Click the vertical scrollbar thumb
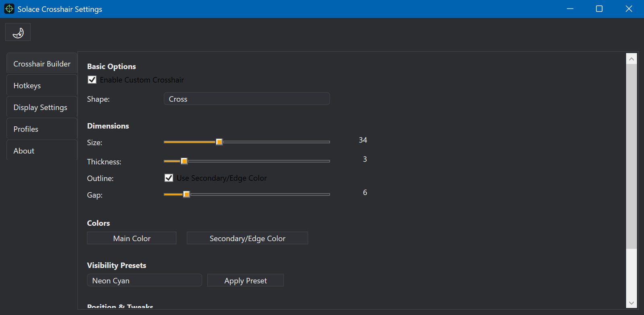The width and height of the screenshot is (644, 315). pos(632,156)
